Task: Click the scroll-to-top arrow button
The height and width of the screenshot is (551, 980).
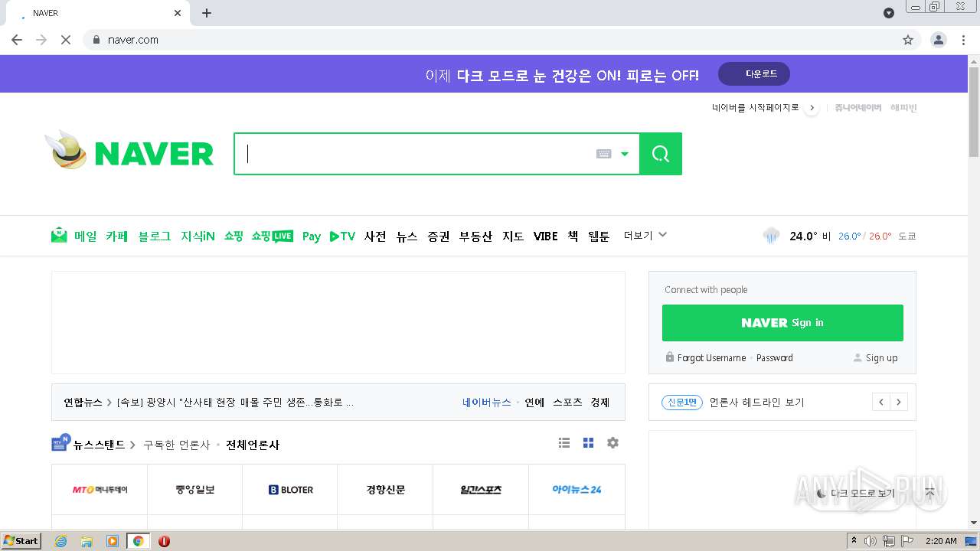Action: click(x=929, y=494)
